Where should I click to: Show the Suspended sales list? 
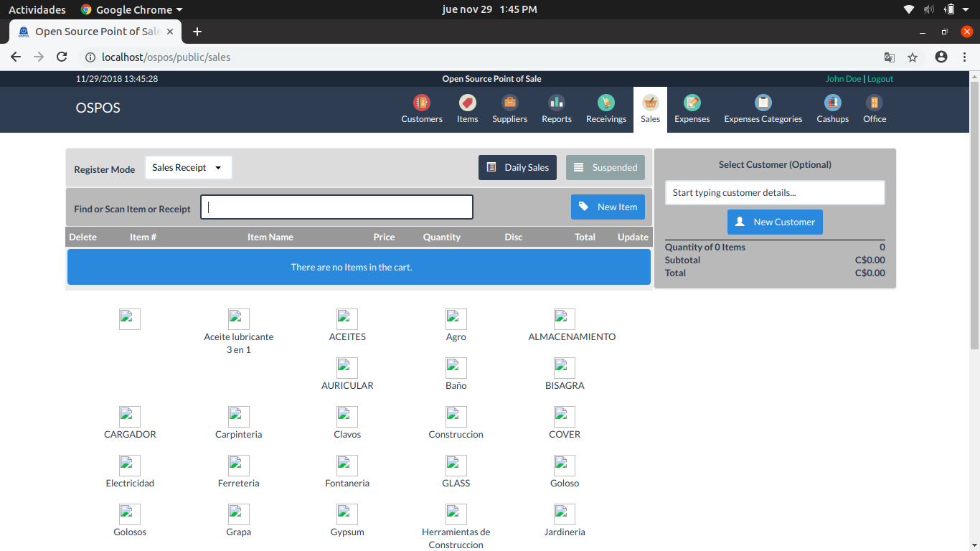coord(605,167)
